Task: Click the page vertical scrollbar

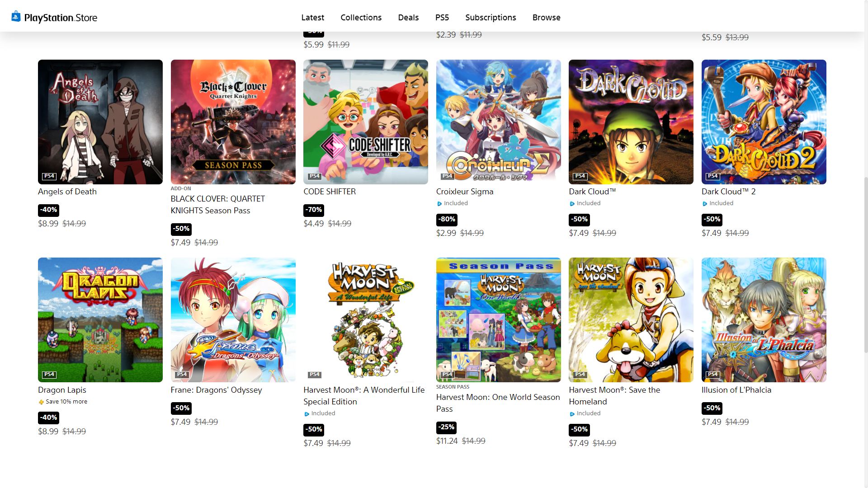Action: [x=865, y=244]
